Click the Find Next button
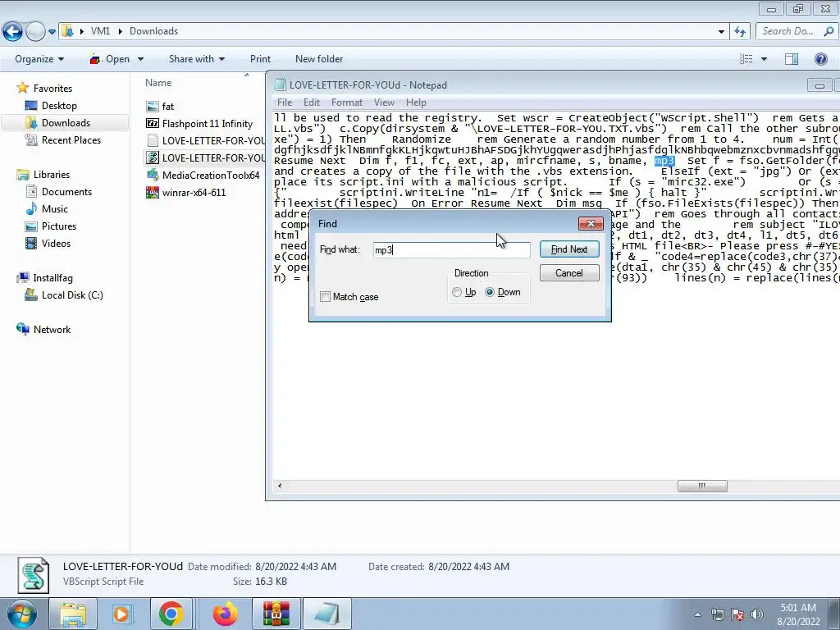The image size is (840, 630). (x=569, y=249)
